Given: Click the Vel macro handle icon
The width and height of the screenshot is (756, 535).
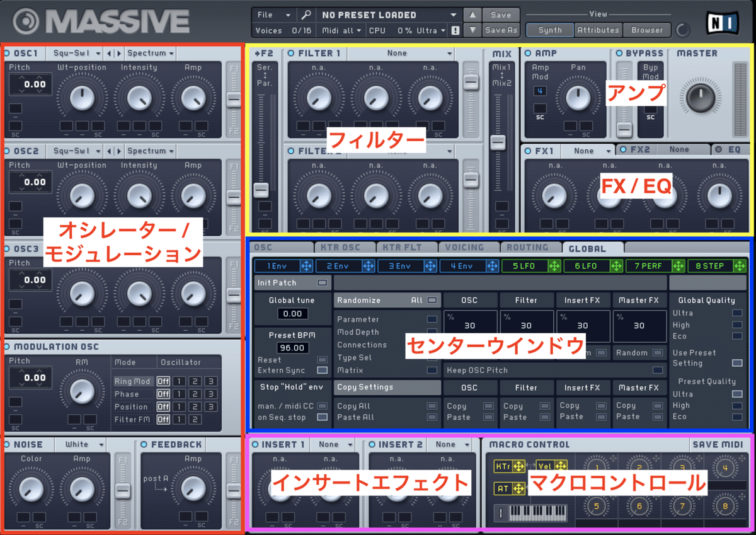Looking at the screenshot, I should point(561,466).
